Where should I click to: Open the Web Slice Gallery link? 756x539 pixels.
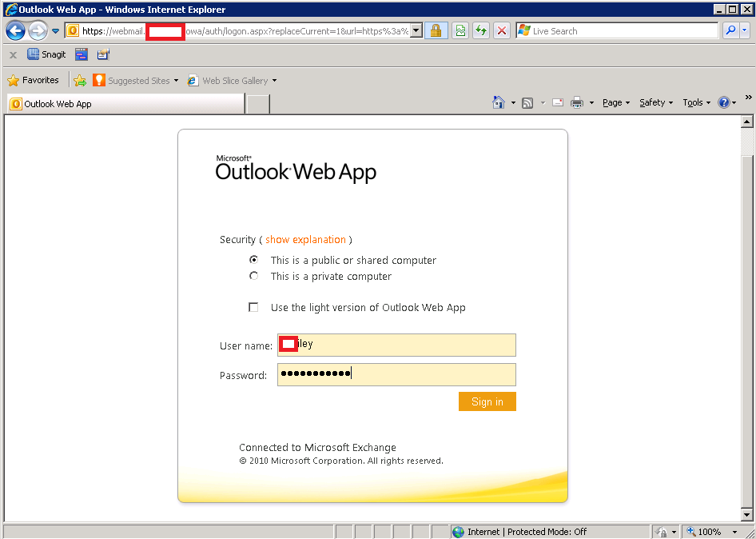pyautogui.click(x=235, y=81)
